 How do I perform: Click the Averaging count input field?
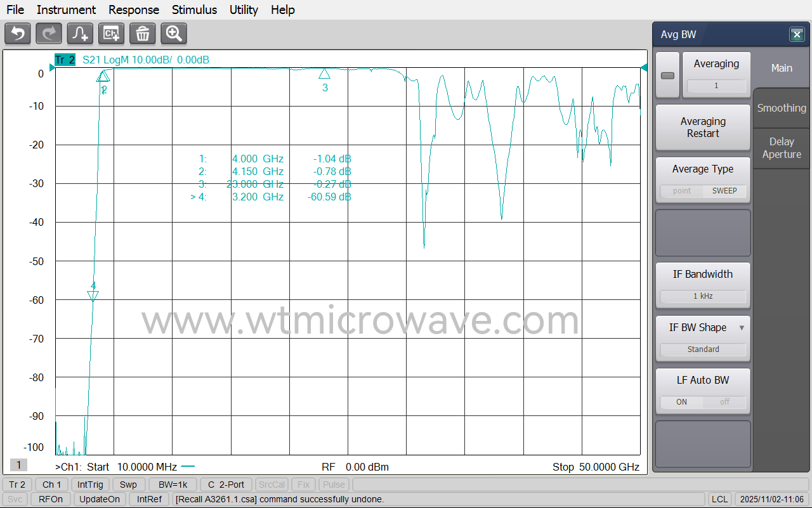pos(717,86)
